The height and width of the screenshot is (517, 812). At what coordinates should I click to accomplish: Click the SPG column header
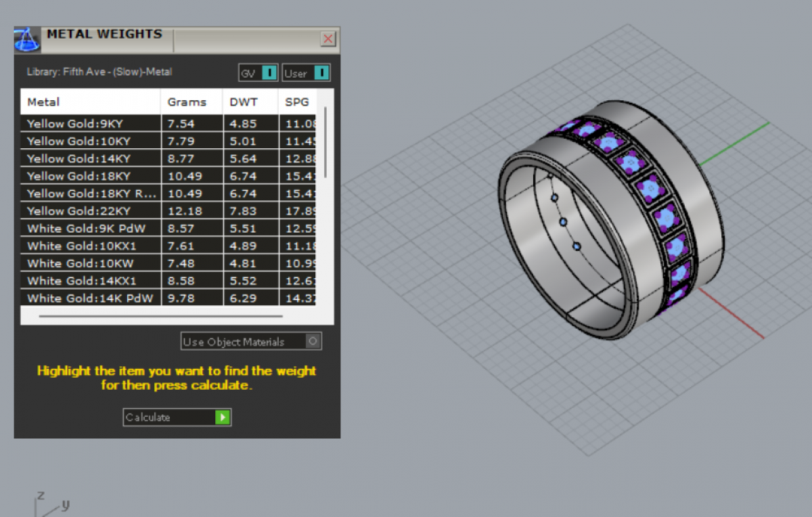coord(297,102)
